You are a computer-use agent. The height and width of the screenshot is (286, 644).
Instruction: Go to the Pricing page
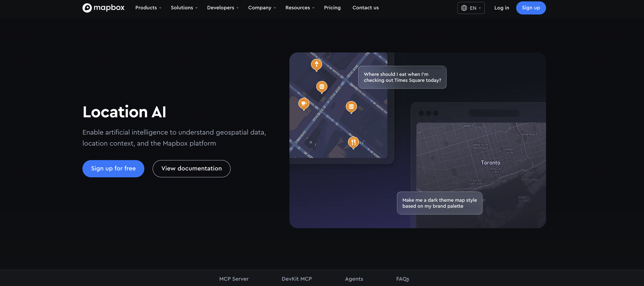coord(332,8)
